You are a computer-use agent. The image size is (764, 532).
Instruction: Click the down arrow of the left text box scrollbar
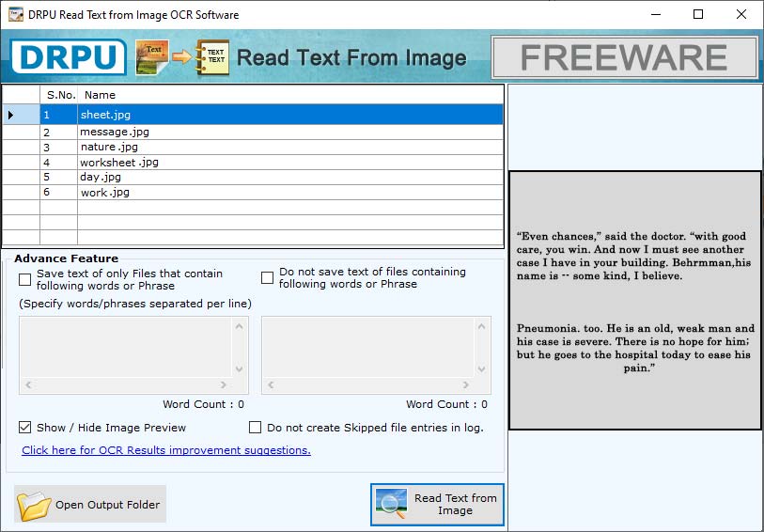coord(240,368)
